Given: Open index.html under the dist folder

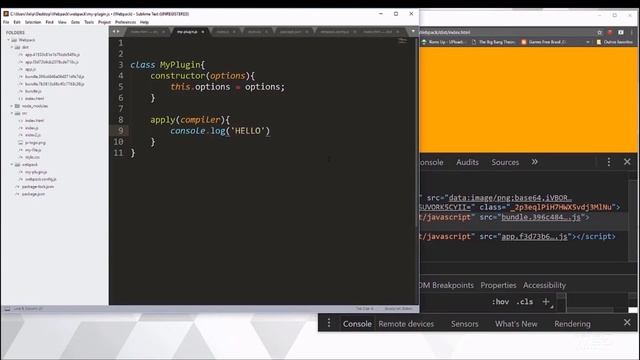Looking at the screenshot, I should coord(34,98).
